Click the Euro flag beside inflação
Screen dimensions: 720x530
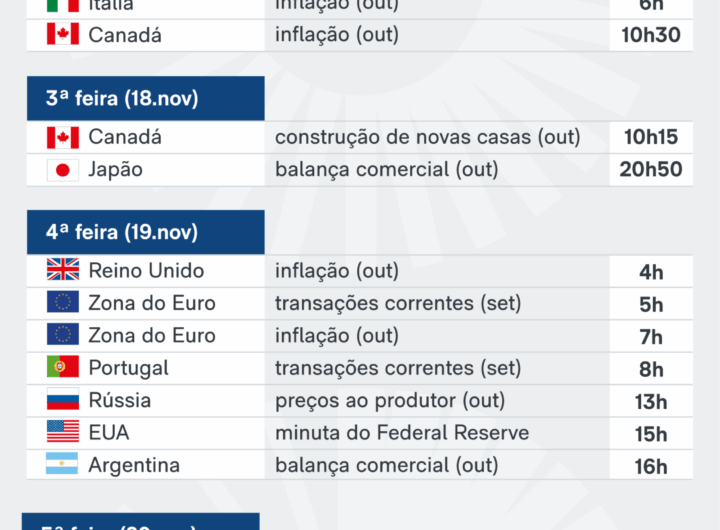click(x=62, y=336)
